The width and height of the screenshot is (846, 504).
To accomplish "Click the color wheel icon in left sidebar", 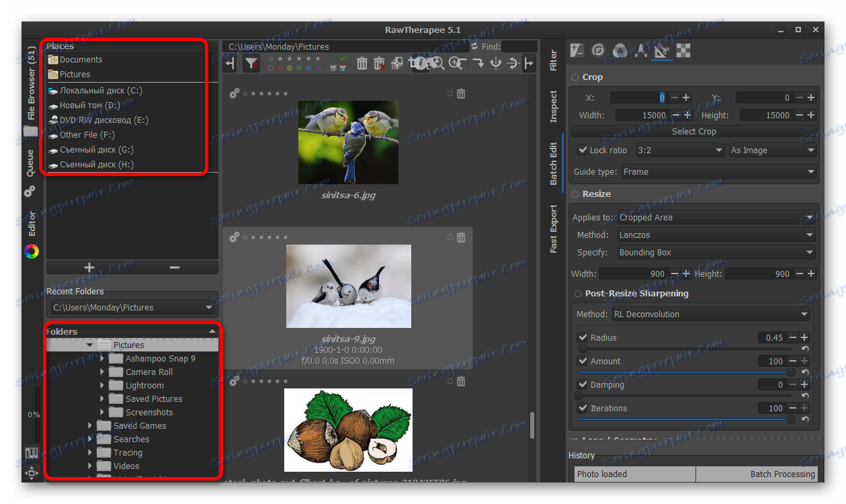I will point(31,251).
